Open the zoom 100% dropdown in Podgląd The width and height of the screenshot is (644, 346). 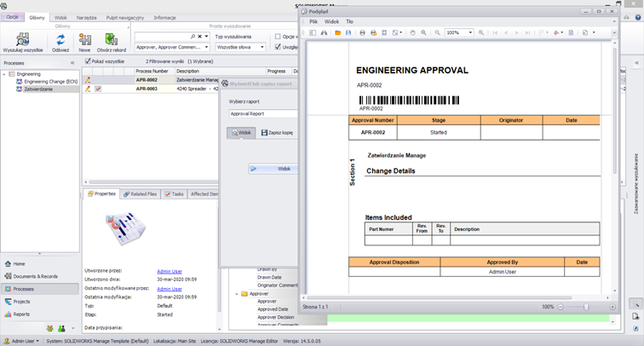click(x=470, y=32)
